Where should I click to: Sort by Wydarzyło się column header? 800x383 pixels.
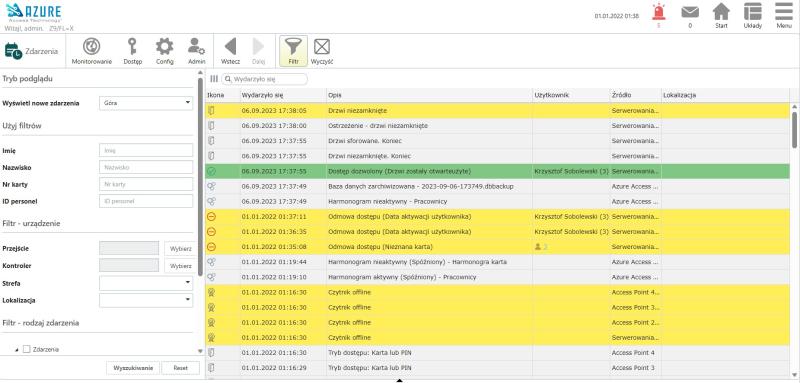coord(283,95)
